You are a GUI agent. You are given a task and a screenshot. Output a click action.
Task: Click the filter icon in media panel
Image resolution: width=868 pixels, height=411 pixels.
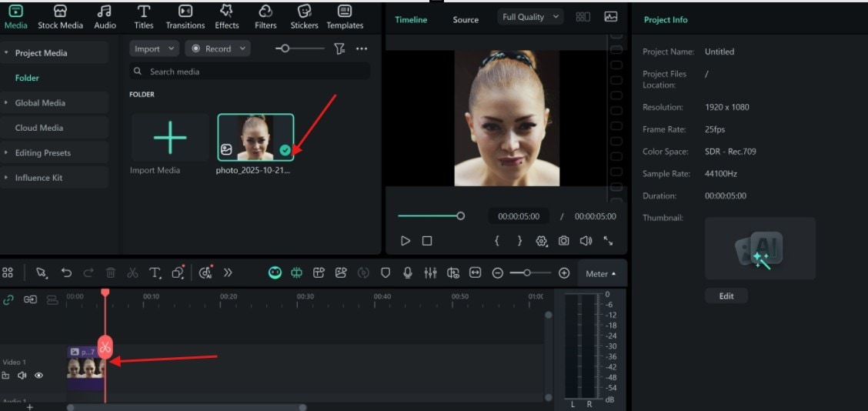click(x=339, y=48)
